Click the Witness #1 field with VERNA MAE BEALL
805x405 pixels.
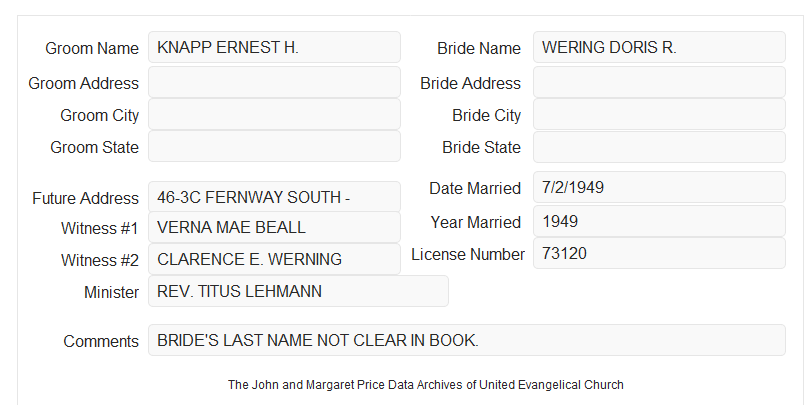click(x=274, y=227)
